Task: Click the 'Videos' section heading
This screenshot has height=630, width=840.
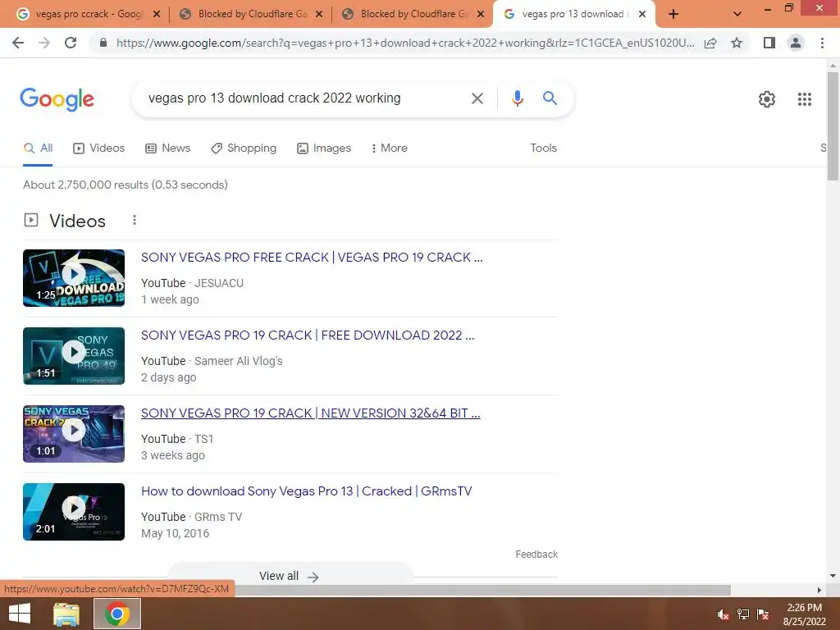Action: (x=78, y=221)
